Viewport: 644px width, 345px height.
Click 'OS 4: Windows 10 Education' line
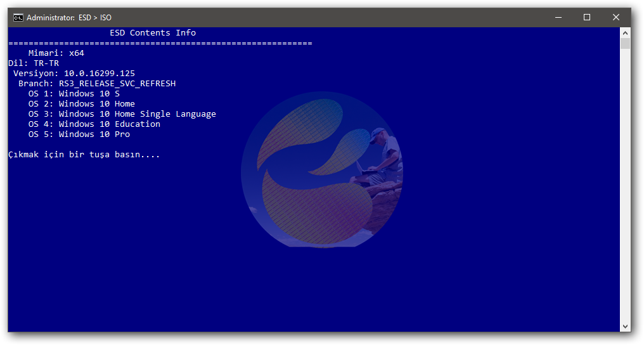(x=94, y=124)
